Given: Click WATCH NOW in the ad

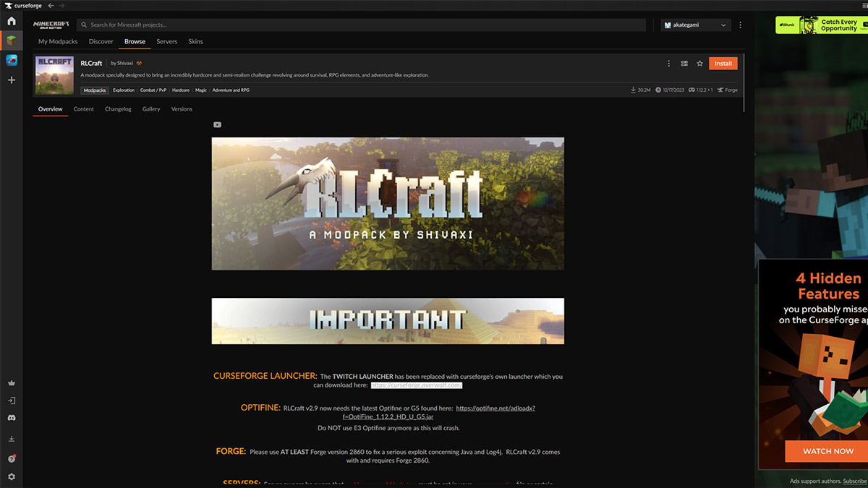Looking at the screenshot, I should coord(828,451).
